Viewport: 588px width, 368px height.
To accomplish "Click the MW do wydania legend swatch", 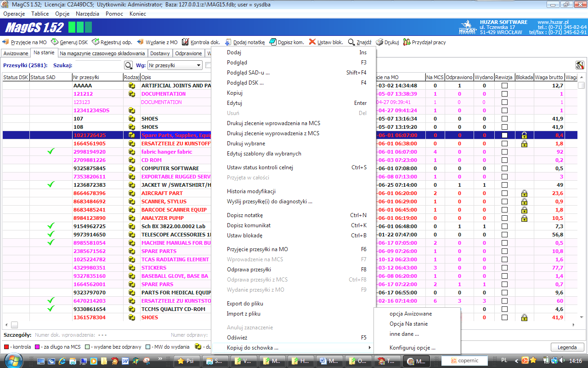I will [148, 347].
